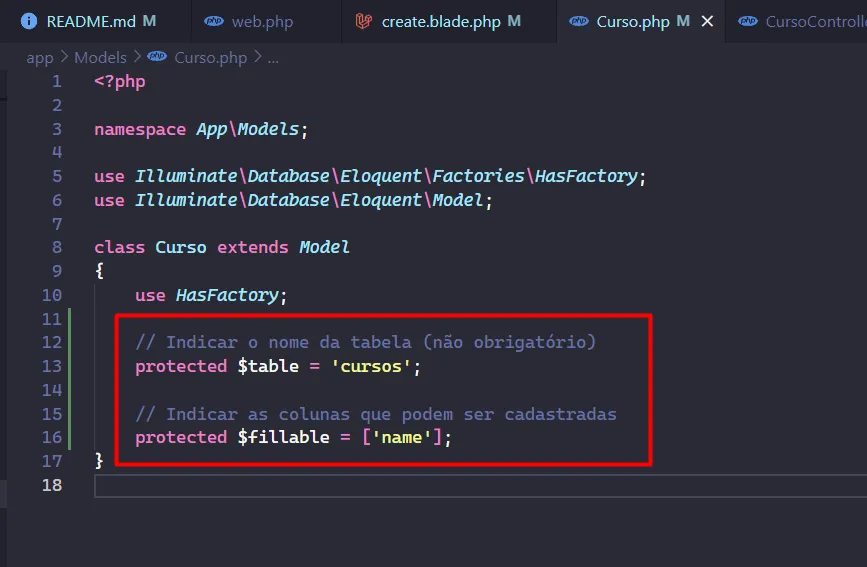Click the info icon on README.md tab

click(29, 21)
